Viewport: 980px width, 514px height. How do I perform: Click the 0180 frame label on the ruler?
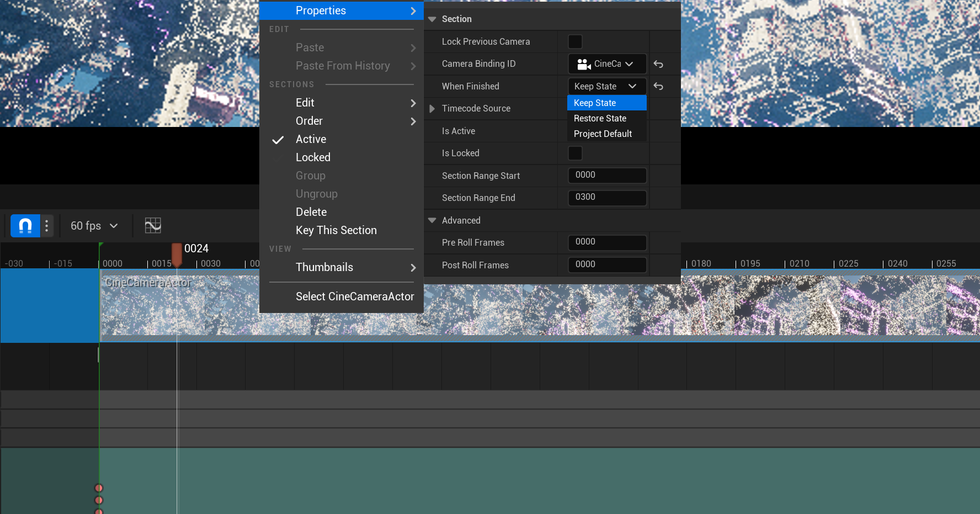[701, 264]
